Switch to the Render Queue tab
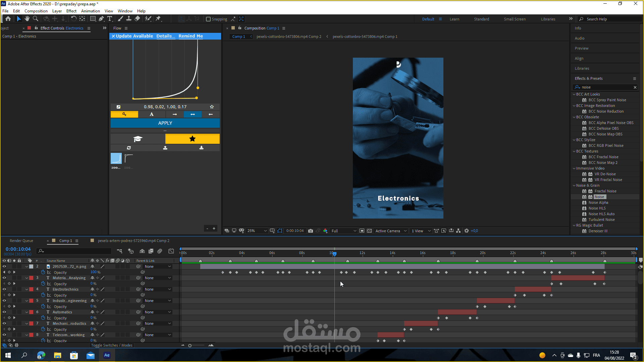This screenshot has height=362, width=644. tap(21, 241)
